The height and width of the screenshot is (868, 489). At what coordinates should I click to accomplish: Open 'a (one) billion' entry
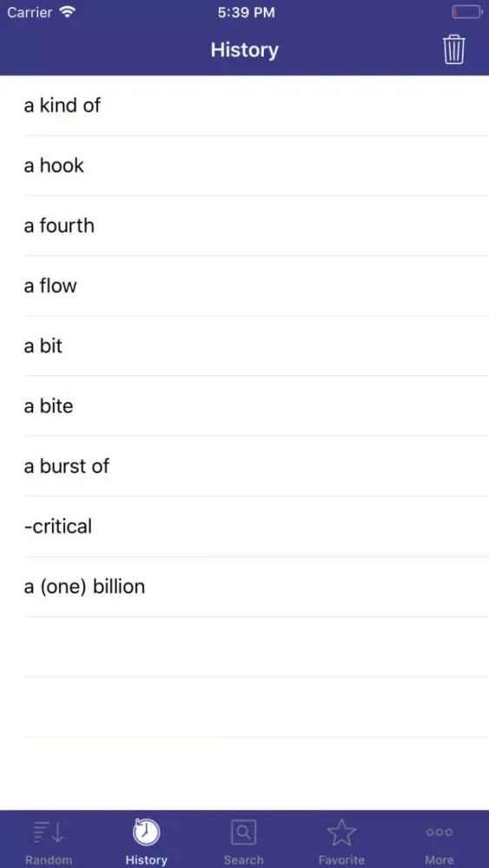click(x=244, y=587)
